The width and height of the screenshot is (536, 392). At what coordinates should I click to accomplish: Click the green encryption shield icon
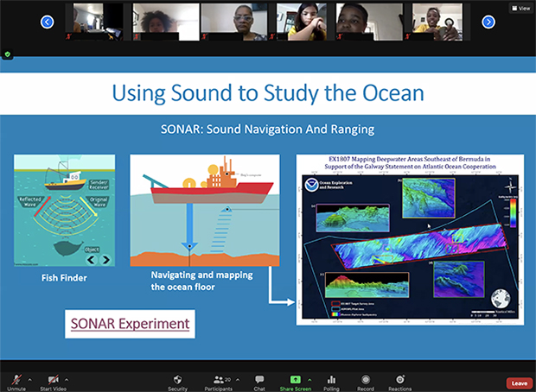pos(8,54)
